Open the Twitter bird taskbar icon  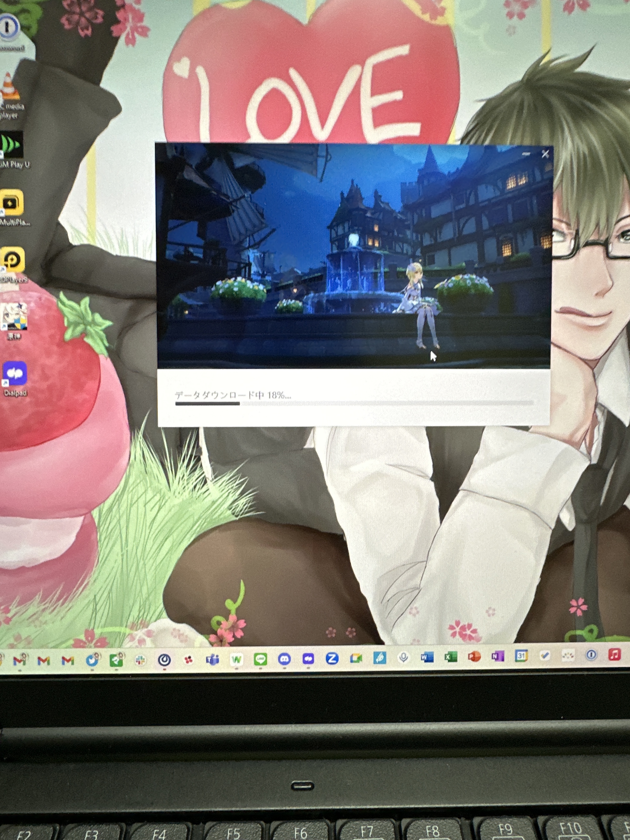92,660
